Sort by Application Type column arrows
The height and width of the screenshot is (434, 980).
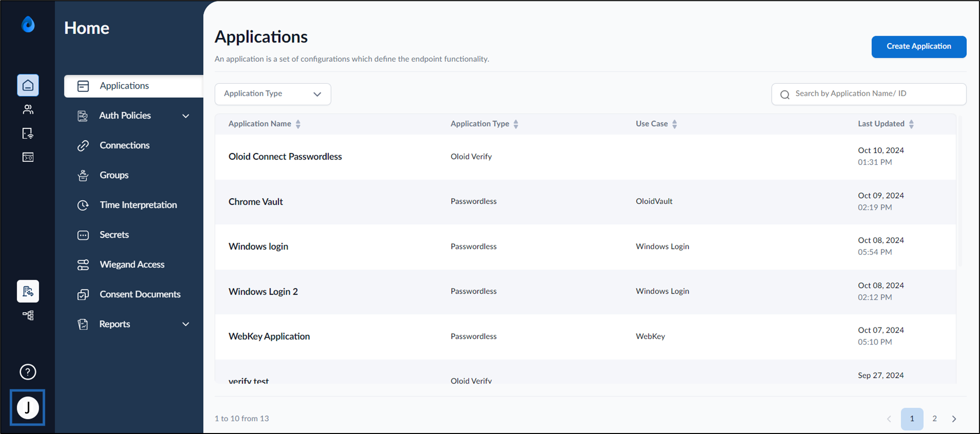(516, 124)
